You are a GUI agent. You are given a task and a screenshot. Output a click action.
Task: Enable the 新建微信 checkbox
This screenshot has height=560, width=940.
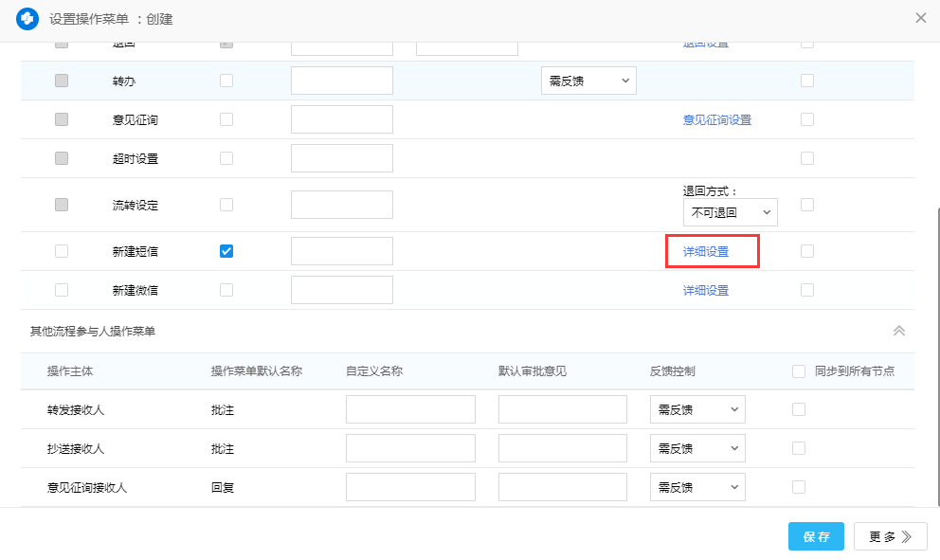point(226,290)
